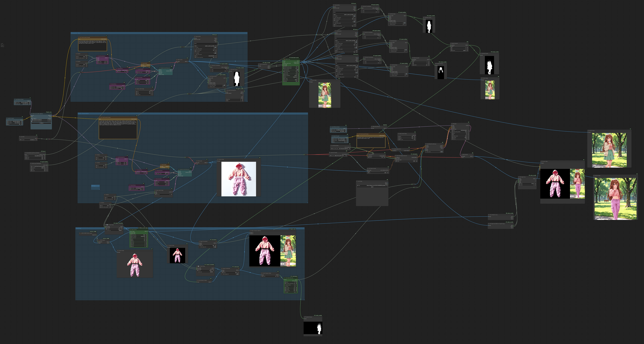Click prompt text box in CLIP Text Encode #7
The image size is (644, 344).
pos(93,46)
